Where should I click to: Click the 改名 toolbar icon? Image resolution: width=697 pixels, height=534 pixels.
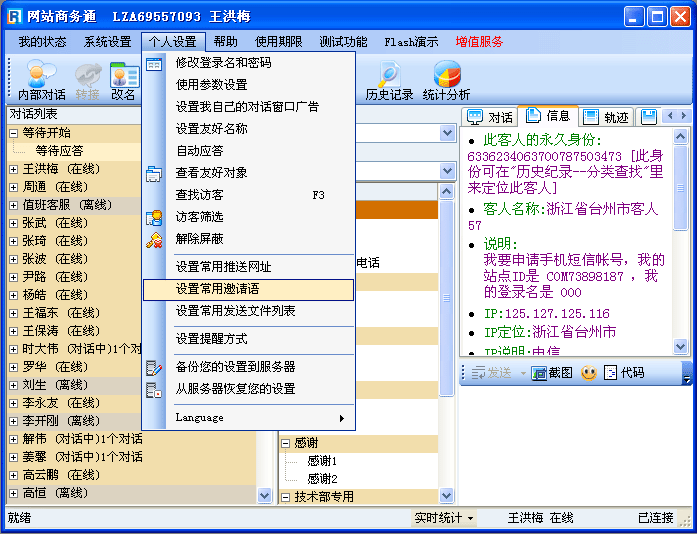point(123,80)
